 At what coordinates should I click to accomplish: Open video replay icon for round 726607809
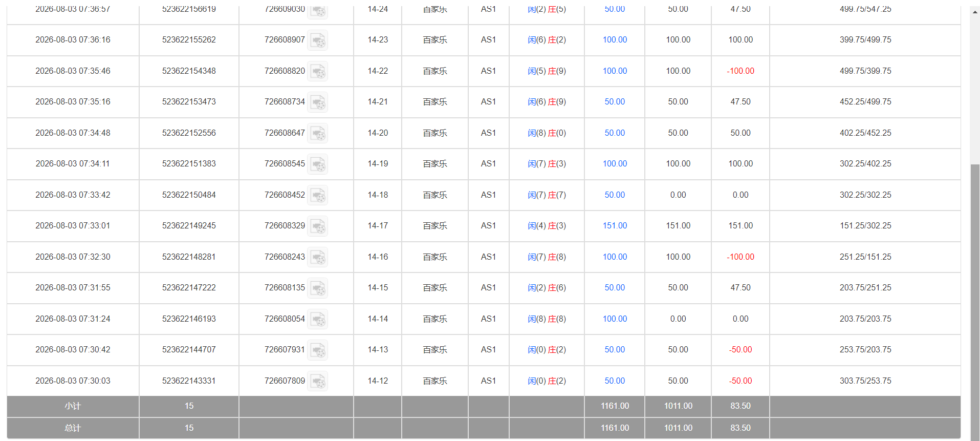(x=318, y=381)
